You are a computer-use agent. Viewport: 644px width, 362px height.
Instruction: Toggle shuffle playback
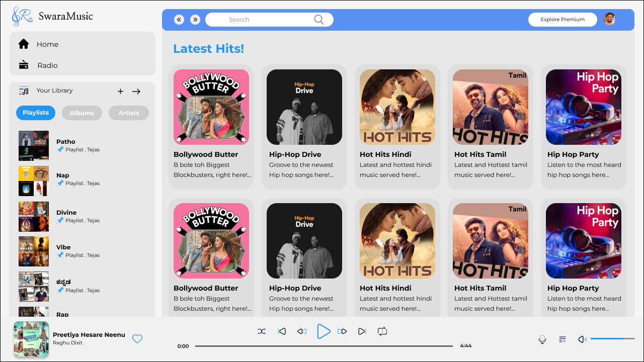point(262,331)
